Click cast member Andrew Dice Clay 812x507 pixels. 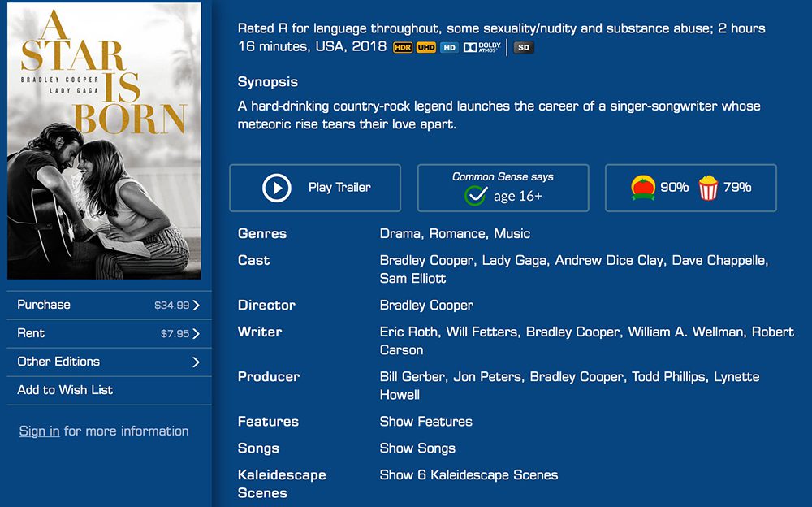609,260
